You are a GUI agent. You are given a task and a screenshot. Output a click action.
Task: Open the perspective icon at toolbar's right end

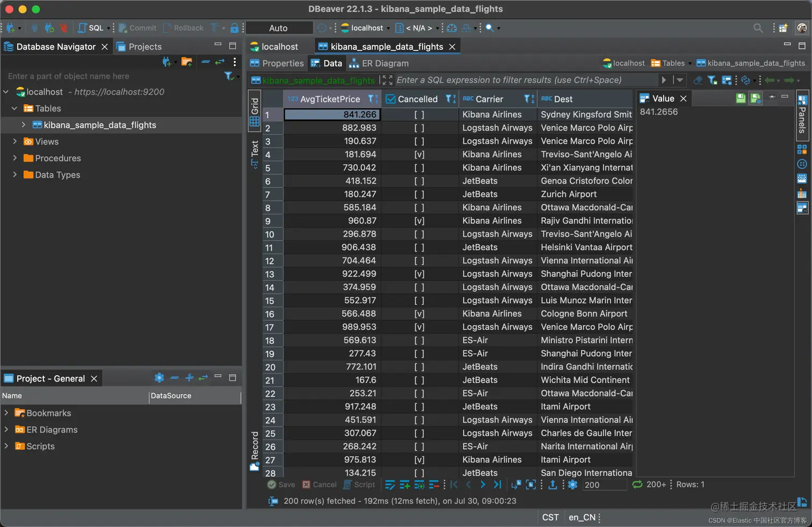802,28
